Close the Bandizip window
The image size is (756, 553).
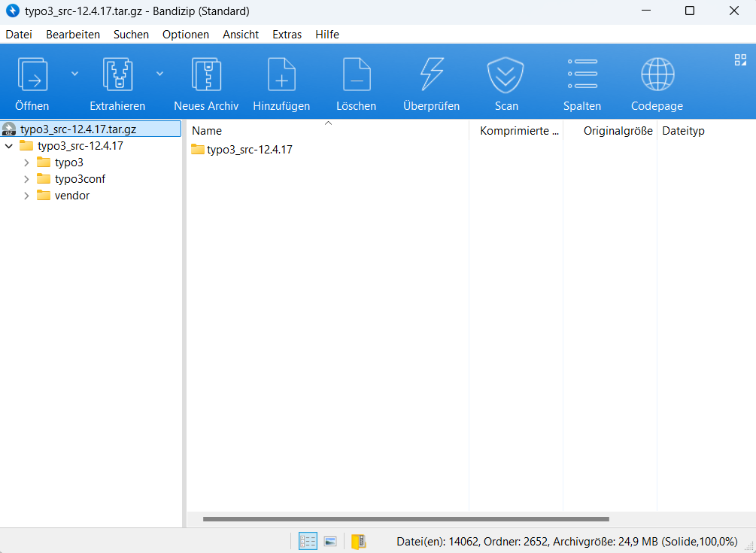point(734,11)
